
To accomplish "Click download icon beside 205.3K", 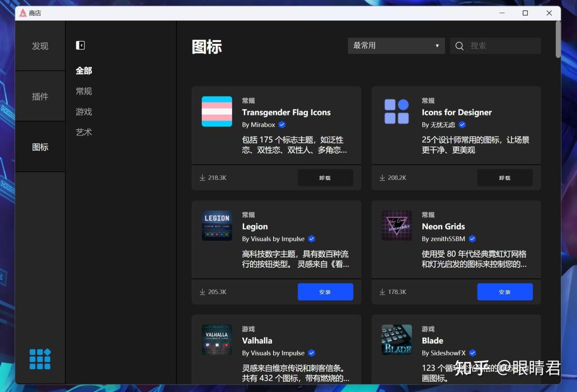I will pos(202,292).
